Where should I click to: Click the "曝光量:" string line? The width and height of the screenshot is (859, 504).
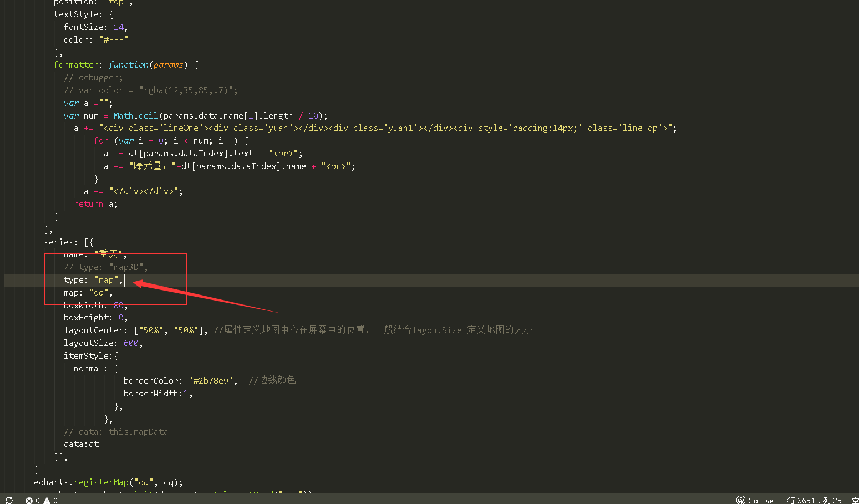point(230,166)
